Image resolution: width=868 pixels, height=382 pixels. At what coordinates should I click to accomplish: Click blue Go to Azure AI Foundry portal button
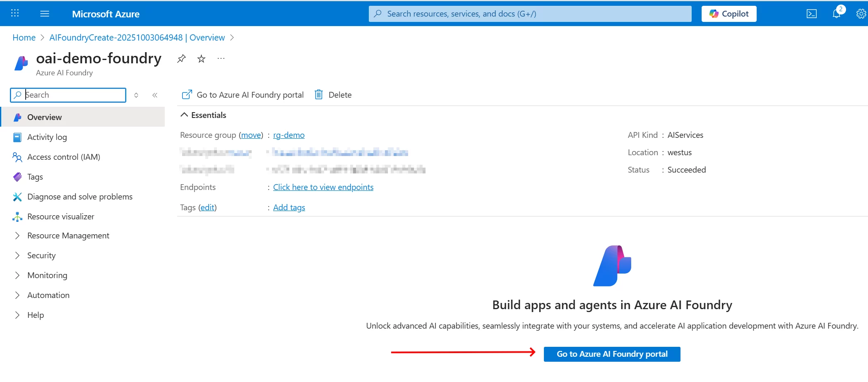(x=612, y=354)
